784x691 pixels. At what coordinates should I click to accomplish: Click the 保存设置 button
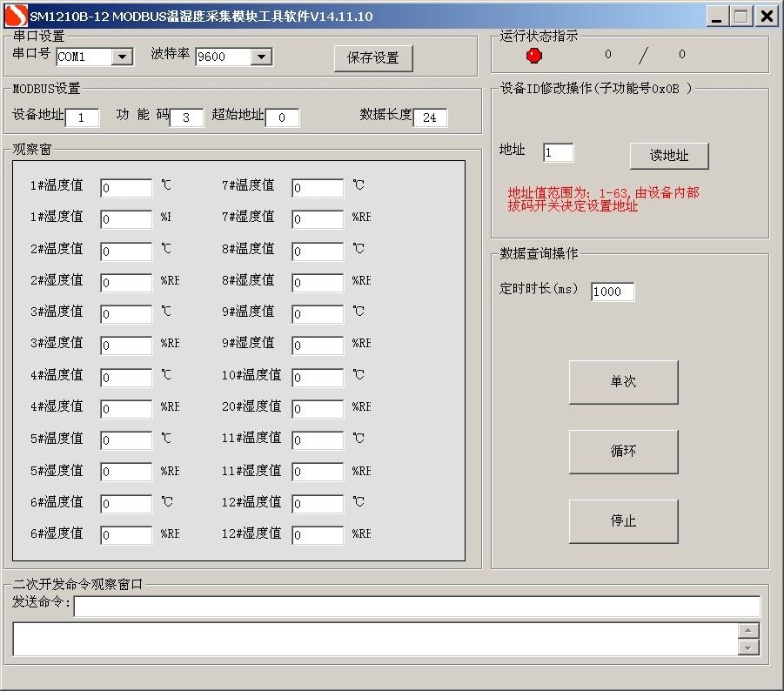(x=372, y=58)
